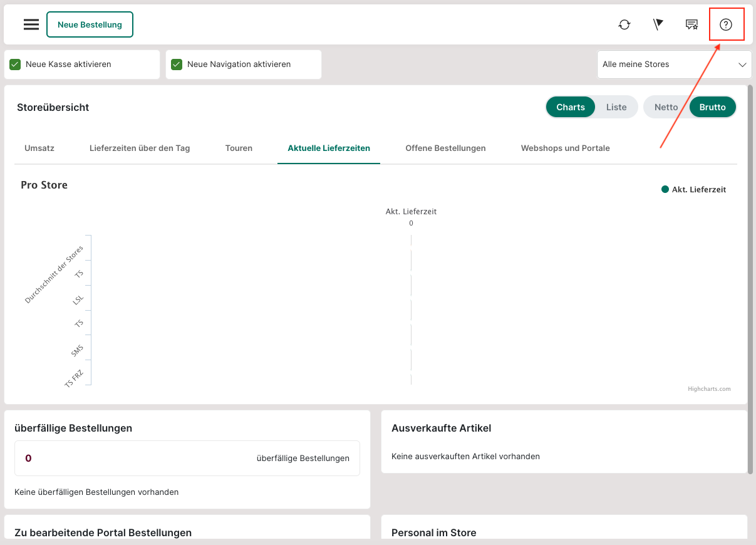The height and width of the screenshot is (545, 756).
Task: Expand the Alle meine Stores dropdown
Action: pyautogui.click(x=674, y=65)
